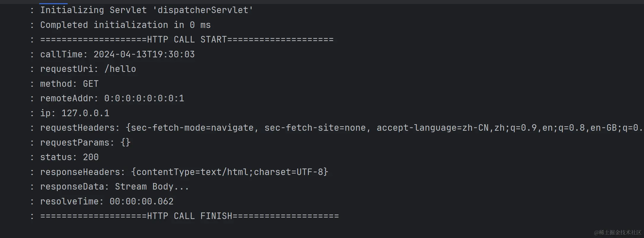Select the 'Completed initialization in 0 ms' line

(125, 25)
